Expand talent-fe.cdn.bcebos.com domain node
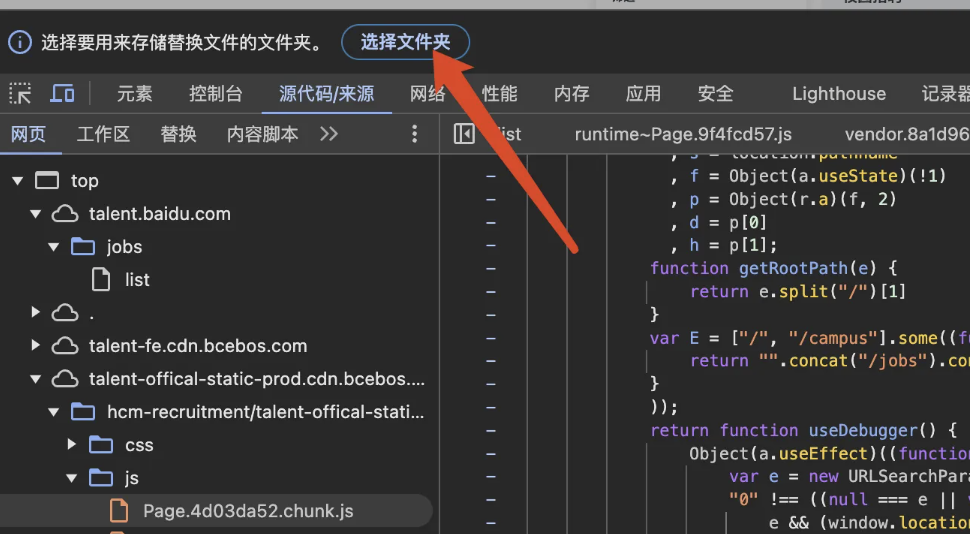This screenshot has height=534, width=970. point(36,346)
